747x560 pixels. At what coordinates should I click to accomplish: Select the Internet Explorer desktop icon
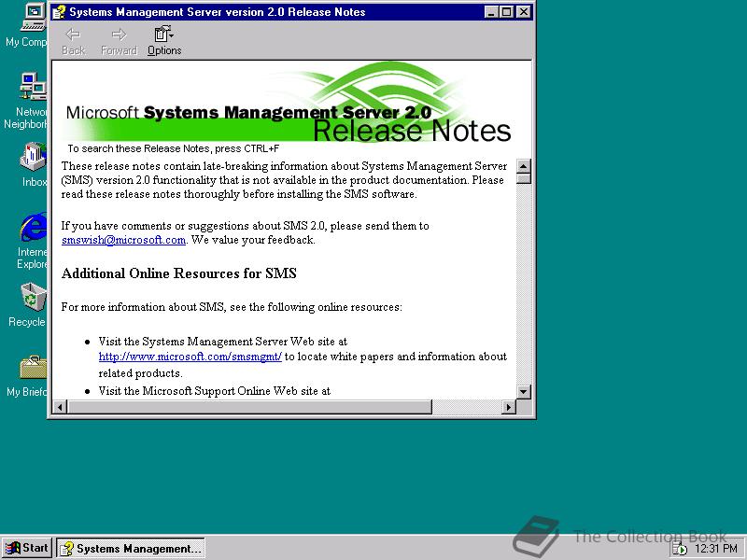(32, 241)
